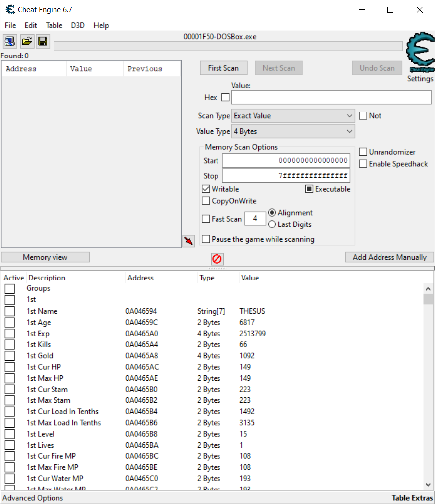Image resolution: width=435 pixels, height=504 pixels.
Task: Click the open process computer icon
Action: [x=10, y=42]
